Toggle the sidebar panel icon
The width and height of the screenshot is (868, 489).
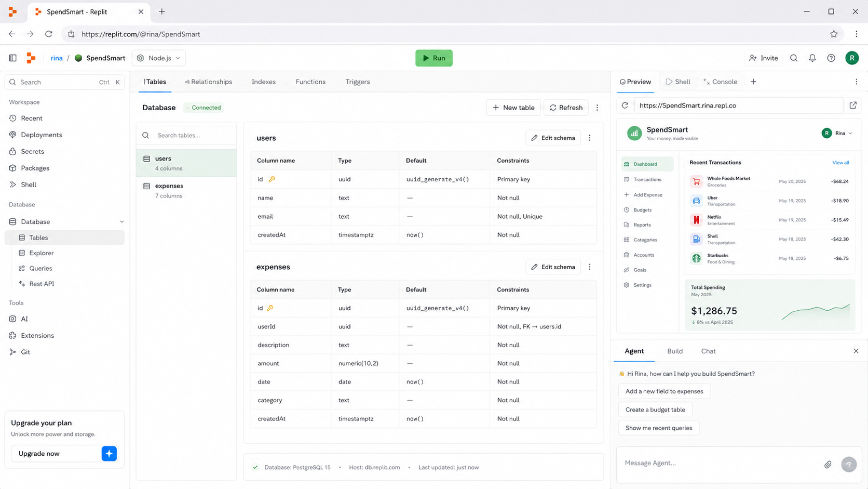coord(13,58)
